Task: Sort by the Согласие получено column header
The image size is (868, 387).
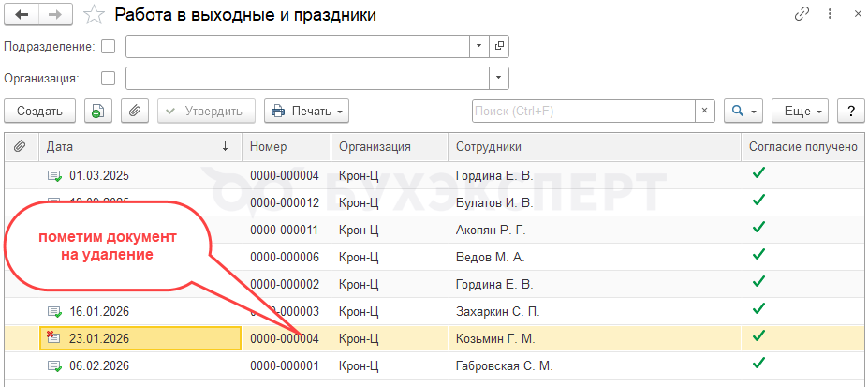Action: (802, 147)
